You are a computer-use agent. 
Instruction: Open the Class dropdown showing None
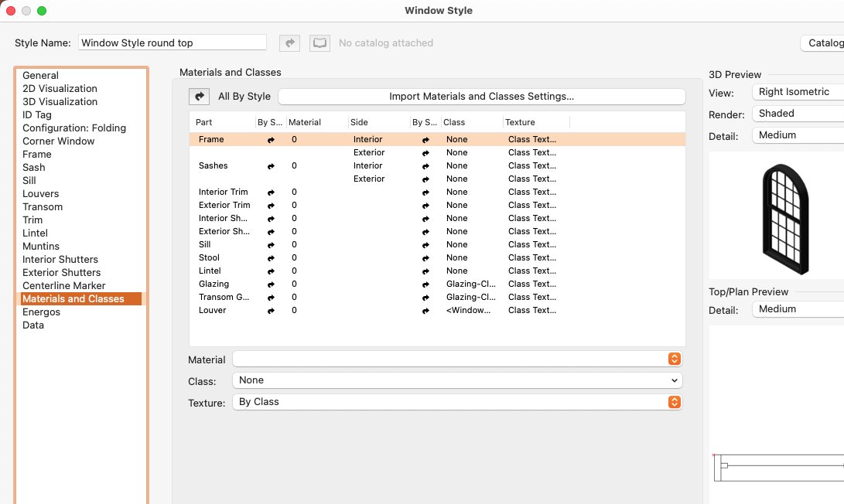click(x=456, y=380)
